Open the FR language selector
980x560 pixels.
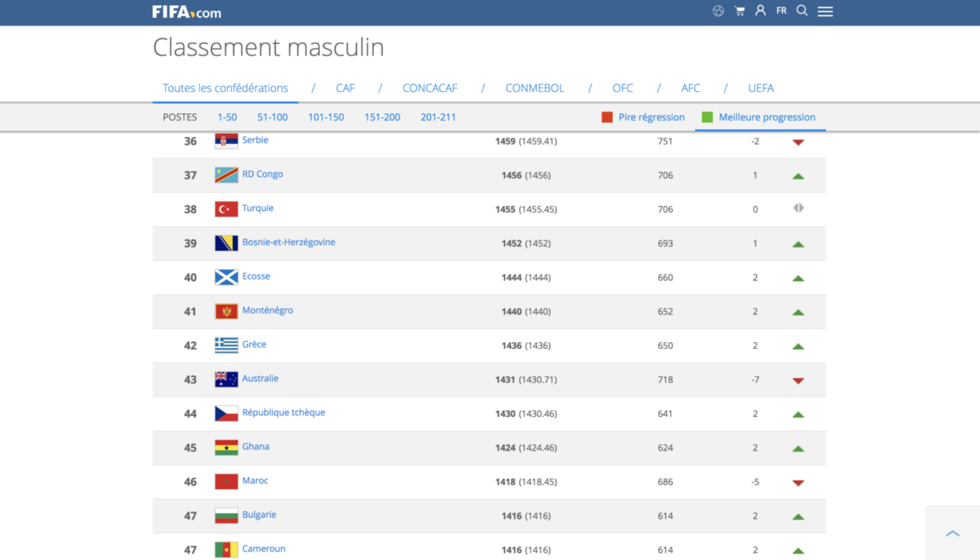tap(781, 11)
